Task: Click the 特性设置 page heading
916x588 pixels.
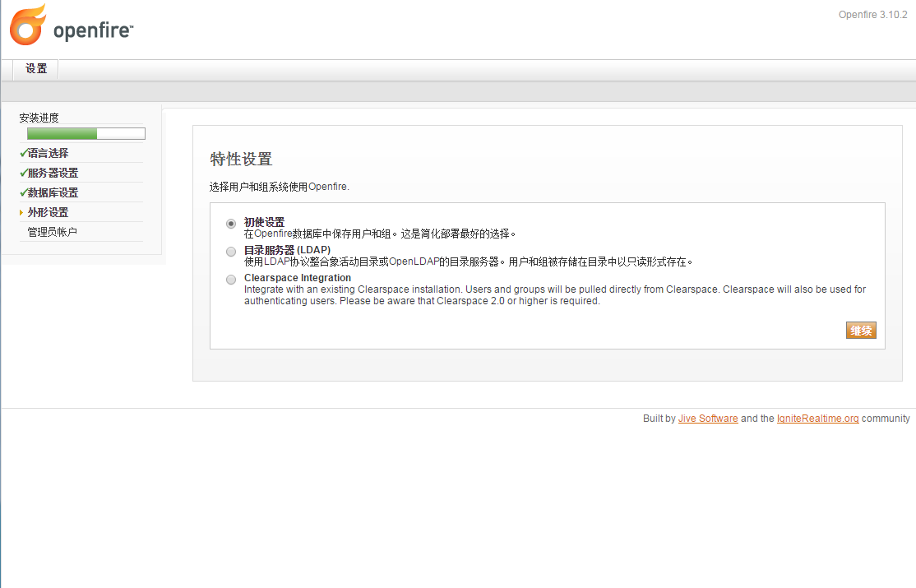Action: click(241, 159)
